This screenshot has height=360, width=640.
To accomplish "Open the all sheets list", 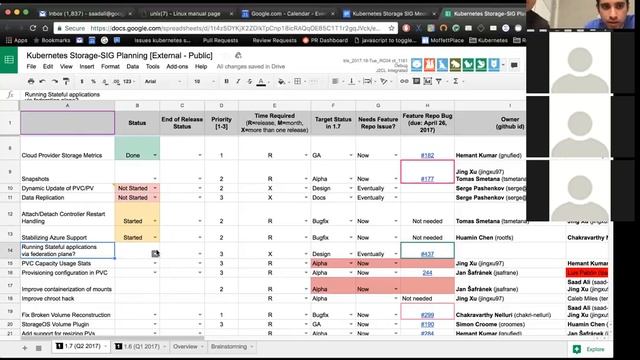I will click(39, 348).
